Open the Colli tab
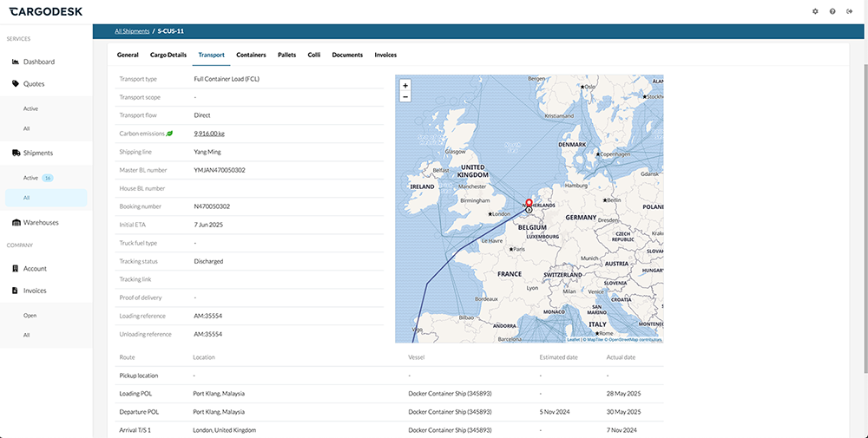Image resolution: width=868 pixels, height=438 pixels. coord(314,55)
